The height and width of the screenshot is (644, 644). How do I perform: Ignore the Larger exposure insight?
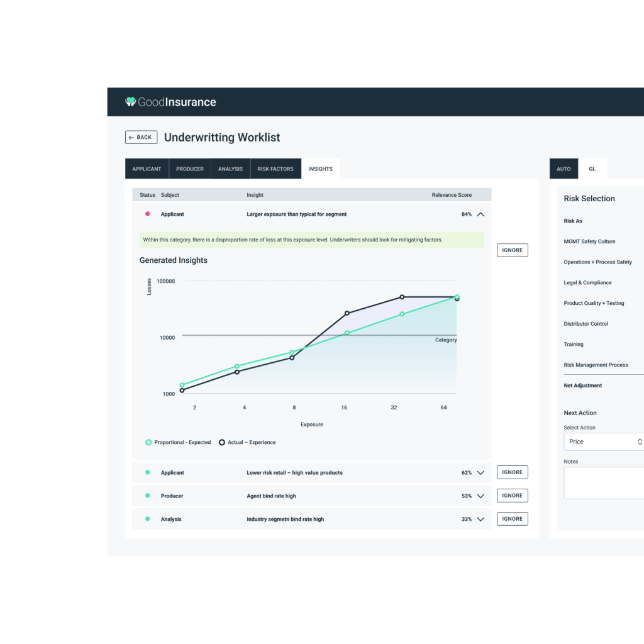(x=512, y=250)
